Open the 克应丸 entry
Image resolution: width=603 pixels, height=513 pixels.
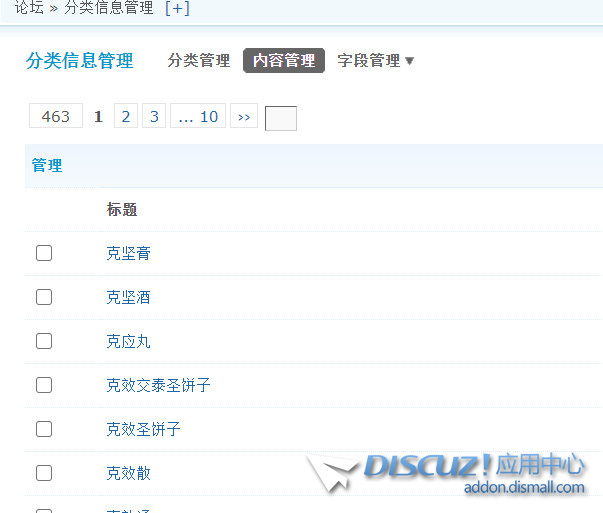tap(128, 341)
